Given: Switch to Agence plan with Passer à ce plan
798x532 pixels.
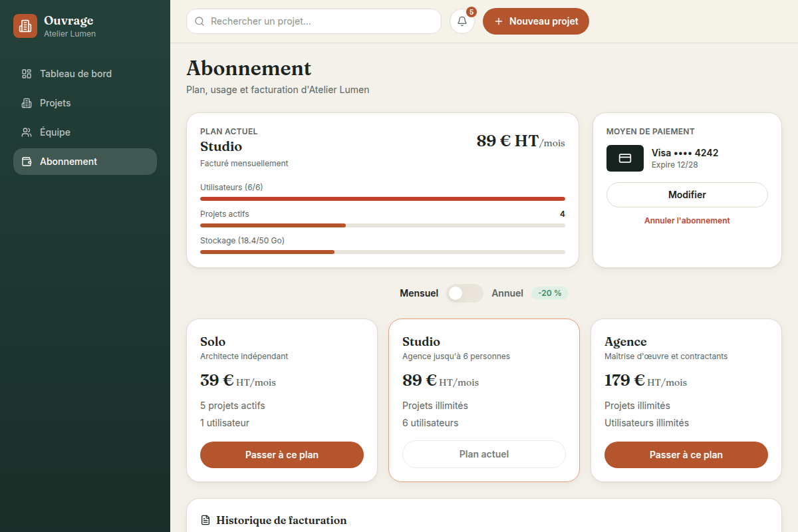Looking at the screenshot, I should pos(686,455).
